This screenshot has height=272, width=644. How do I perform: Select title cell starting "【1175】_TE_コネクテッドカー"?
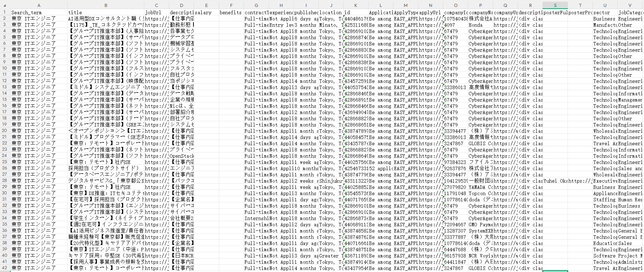(106, 25)
